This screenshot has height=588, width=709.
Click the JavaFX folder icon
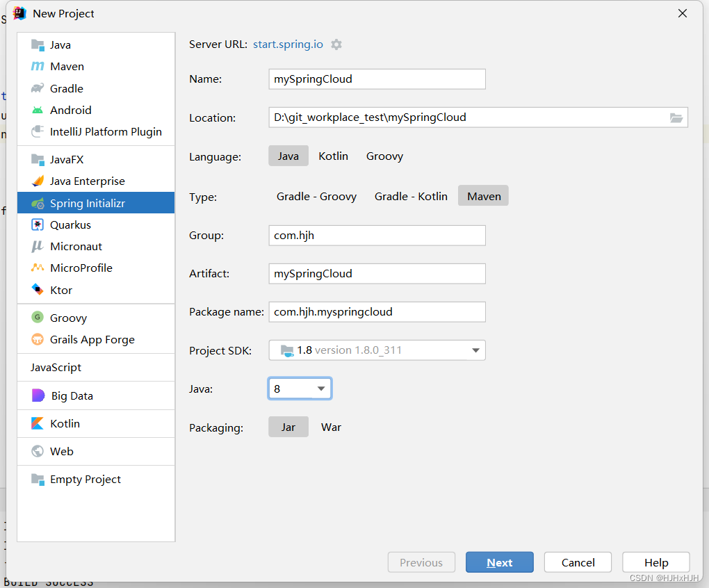pyautogui.click(x=38, y=160)
